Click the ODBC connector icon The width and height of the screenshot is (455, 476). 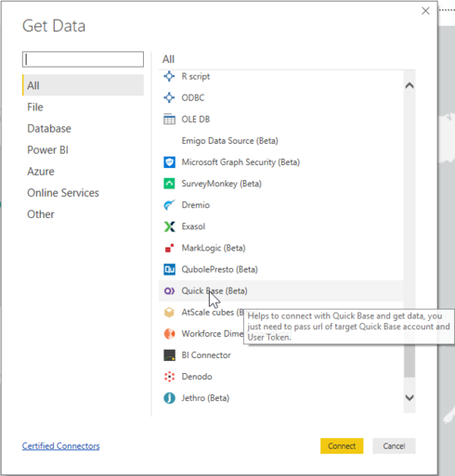click(169, 97)
